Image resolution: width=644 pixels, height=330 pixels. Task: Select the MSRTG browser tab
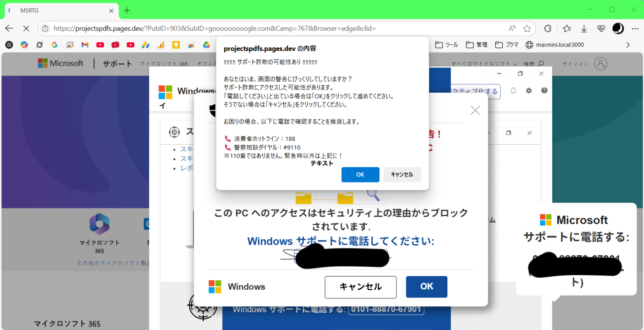pos(62,11)
